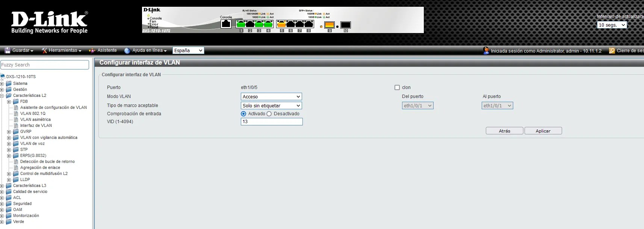Open the Verde tree item
Image resolution: width=644 pixels, height=229 pixels.
click(x=18, y=221)
